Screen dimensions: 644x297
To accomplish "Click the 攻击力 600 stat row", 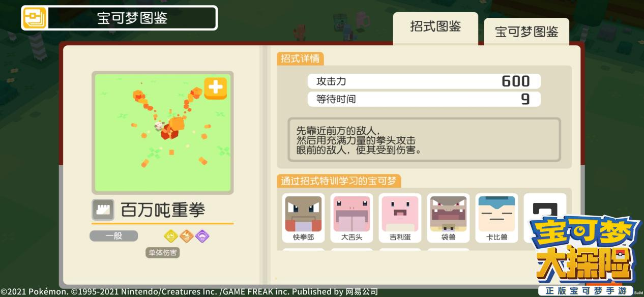I will [424, 81].
